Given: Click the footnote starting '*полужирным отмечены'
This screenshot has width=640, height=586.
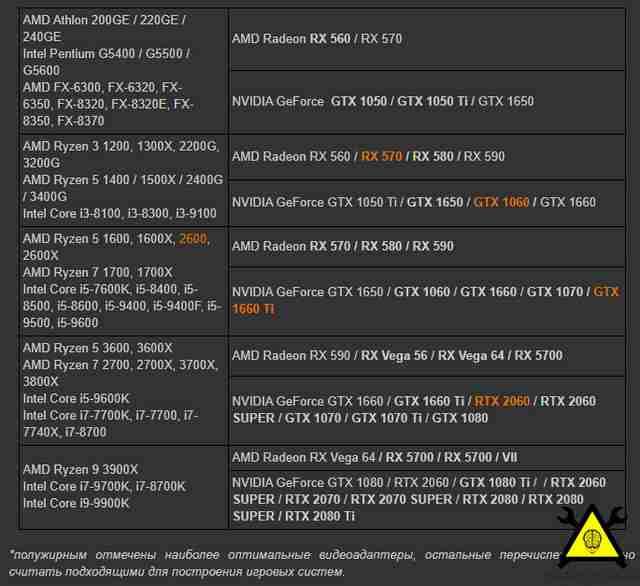Looking at the screenshot, I should [x=322, y=563].
